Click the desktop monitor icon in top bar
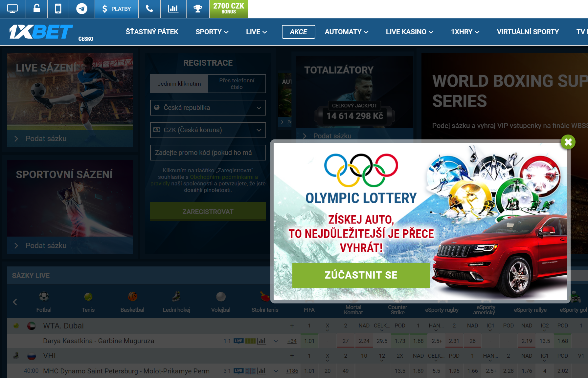Screen dimensions: 588x378 click(x=12, y=9)
